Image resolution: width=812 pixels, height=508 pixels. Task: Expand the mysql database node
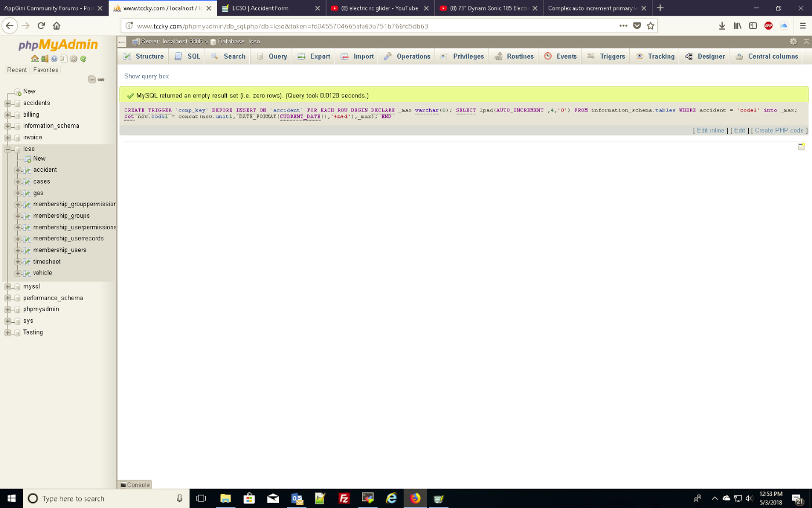coord(8,287)
